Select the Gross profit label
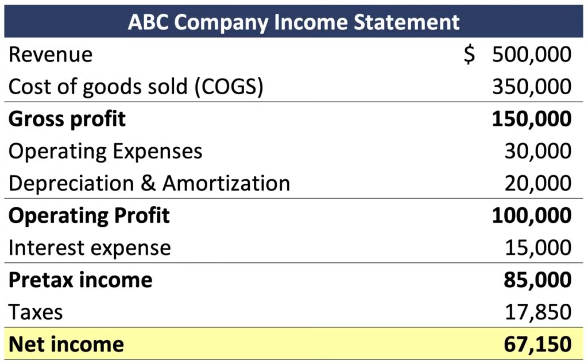This screenshot has width=588, height=364. (x=67, y=119)
